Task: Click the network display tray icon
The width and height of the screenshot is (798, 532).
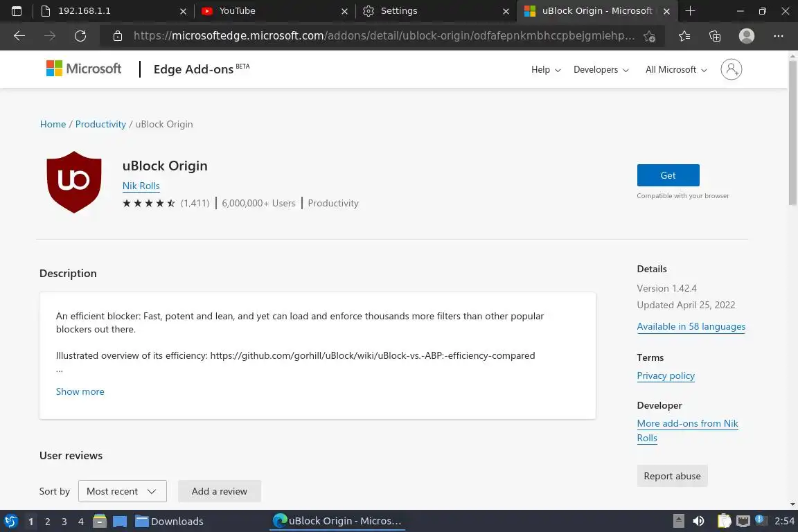Action: point(743,521)
